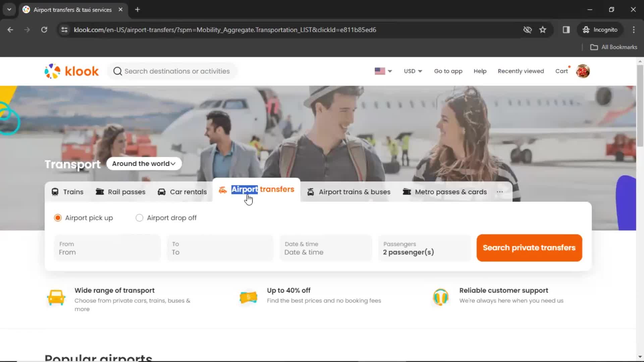Select Airport pick up radio button
The image size is (644, 362).
[57, 218]
